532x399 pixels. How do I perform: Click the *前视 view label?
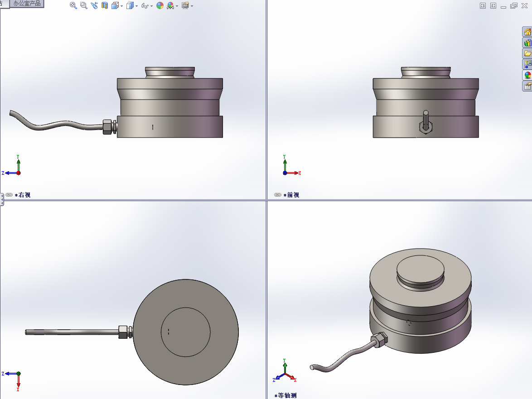coord(291,195)
